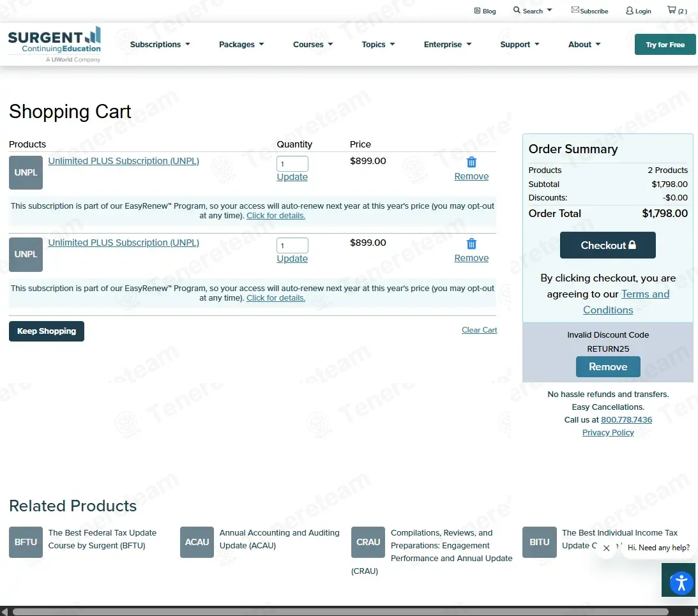Click the horizontal scrollbar at the bottom
This screenshot has width=698, height=616.
(x=340, y=612)
